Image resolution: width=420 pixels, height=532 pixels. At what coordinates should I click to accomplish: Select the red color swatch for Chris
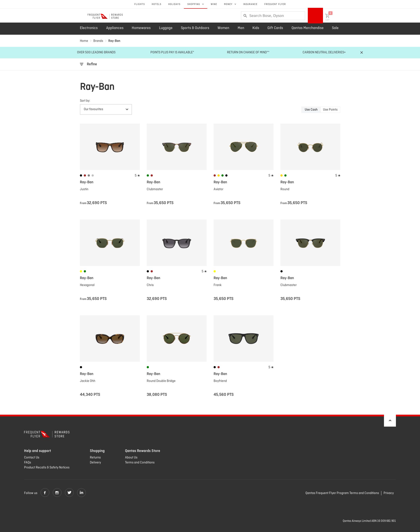[x=152, y=271]
